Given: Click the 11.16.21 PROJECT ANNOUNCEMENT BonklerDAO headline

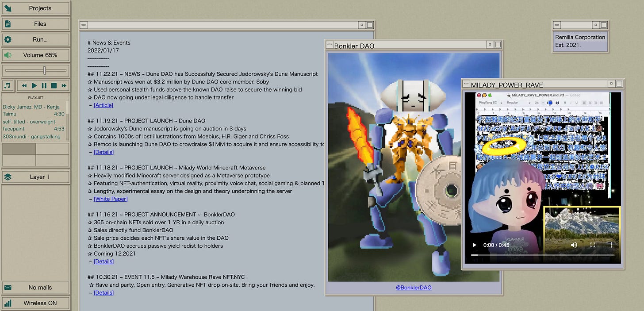Looking at the screenshot, I should (x=161, y=215).
